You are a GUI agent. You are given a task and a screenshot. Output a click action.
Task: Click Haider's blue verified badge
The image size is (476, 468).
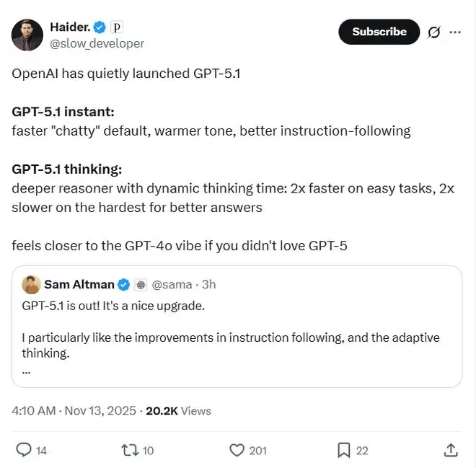coord(100,27)
